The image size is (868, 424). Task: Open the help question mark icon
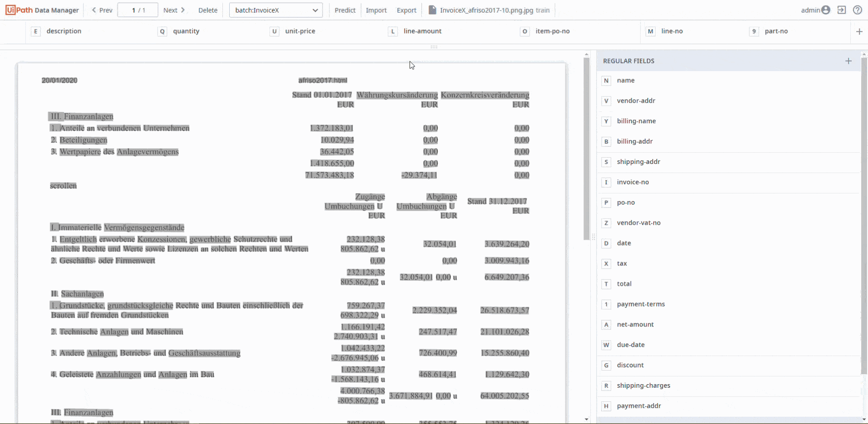858,10
